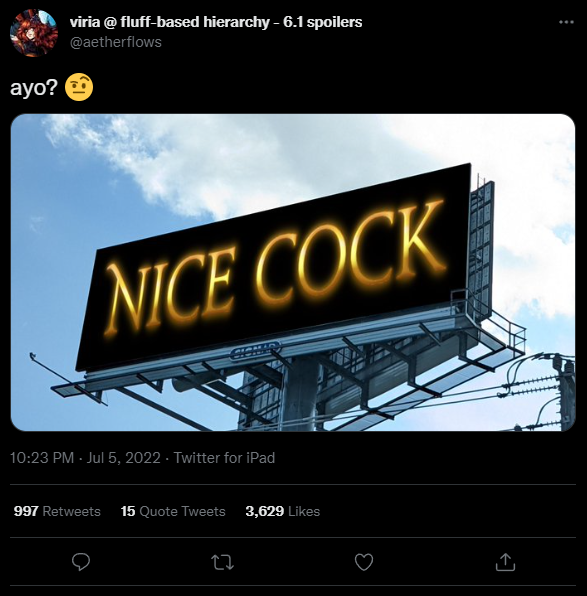Show who gave the 3,629 Likes
The height and width of the screenshot is (596, 587).
(282, 511)
